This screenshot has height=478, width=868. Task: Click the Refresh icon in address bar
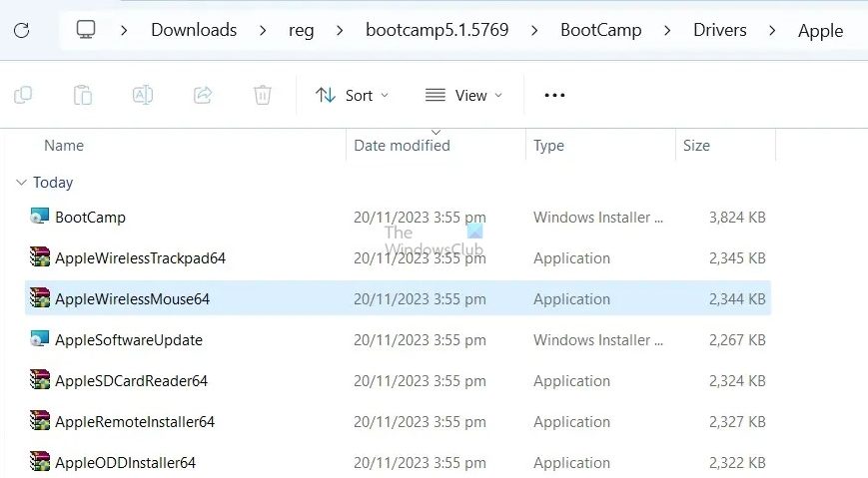click(x=22, y=30)
